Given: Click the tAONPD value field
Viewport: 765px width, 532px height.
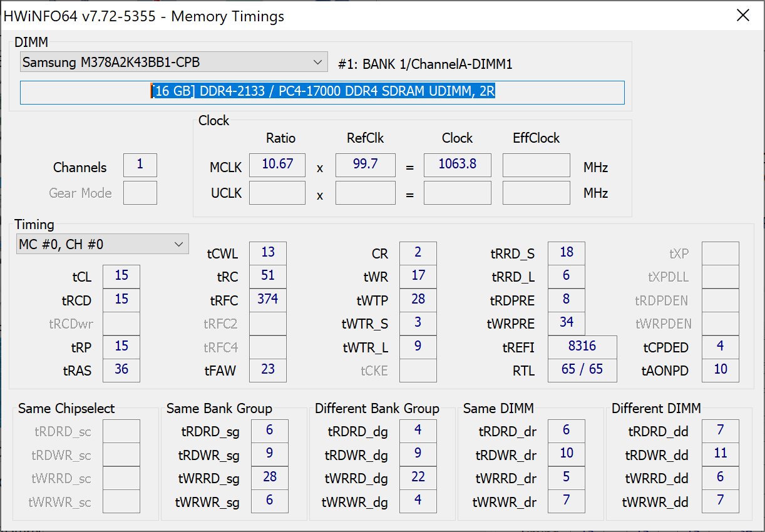Looking at the screenshot, I should click(720, 370).
